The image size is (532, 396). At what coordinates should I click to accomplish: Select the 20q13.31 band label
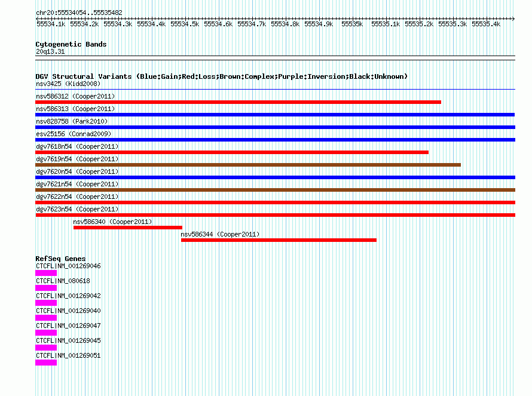50,51
